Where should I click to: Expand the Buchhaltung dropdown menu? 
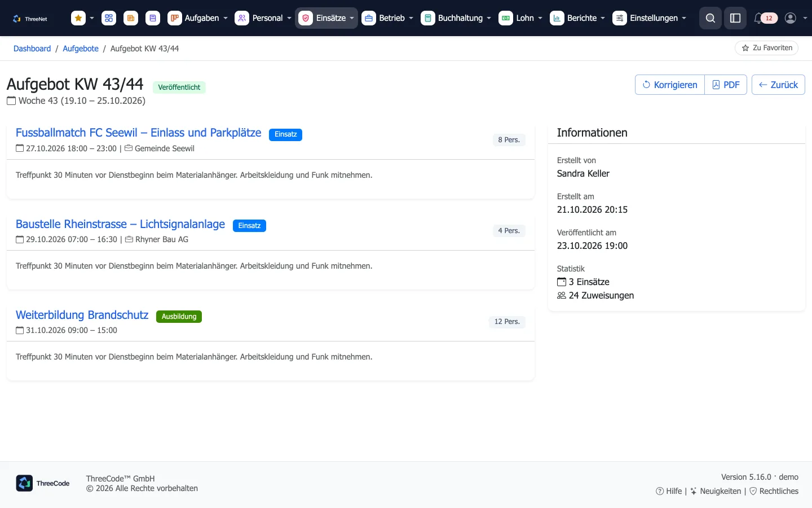[x=456, y=18]
